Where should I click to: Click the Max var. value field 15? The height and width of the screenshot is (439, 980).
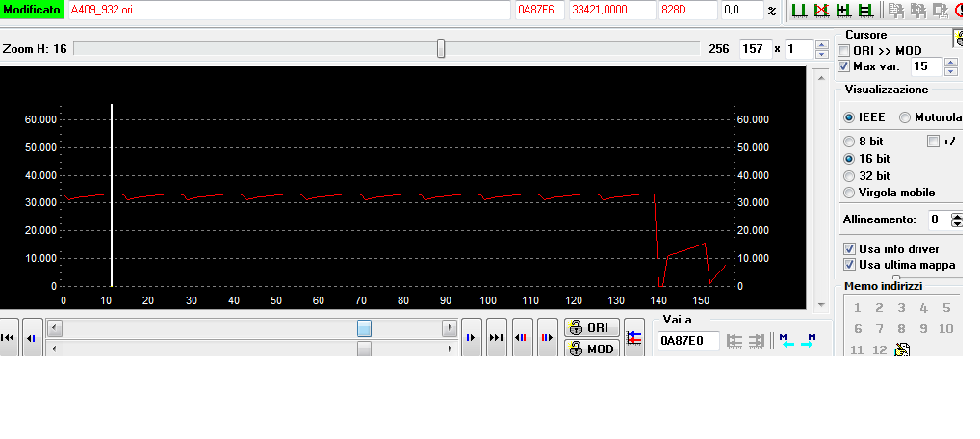(927, 66)
